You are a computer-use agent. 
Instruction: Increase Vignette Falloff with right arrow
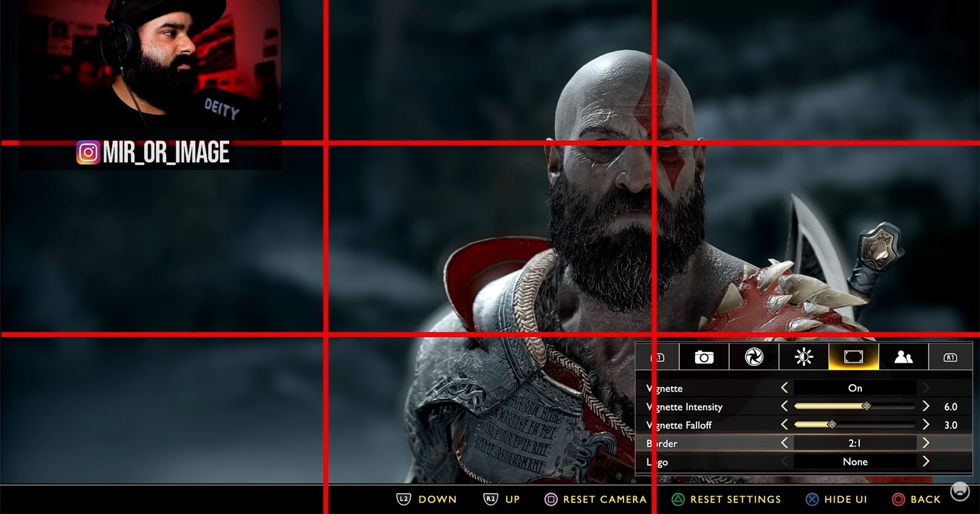pyautogui.click(x=925, y=425)
